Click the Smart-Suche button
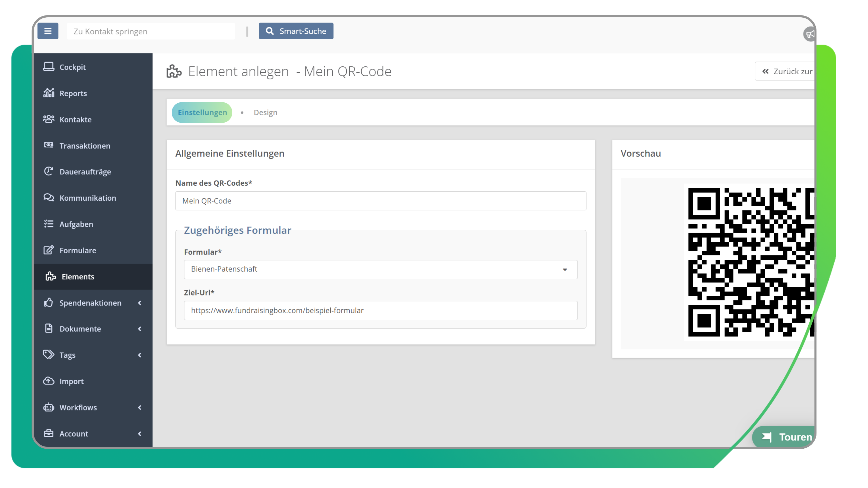Image resolution: width=868 pixels, height=488 pixels. [x=296, y=31]
